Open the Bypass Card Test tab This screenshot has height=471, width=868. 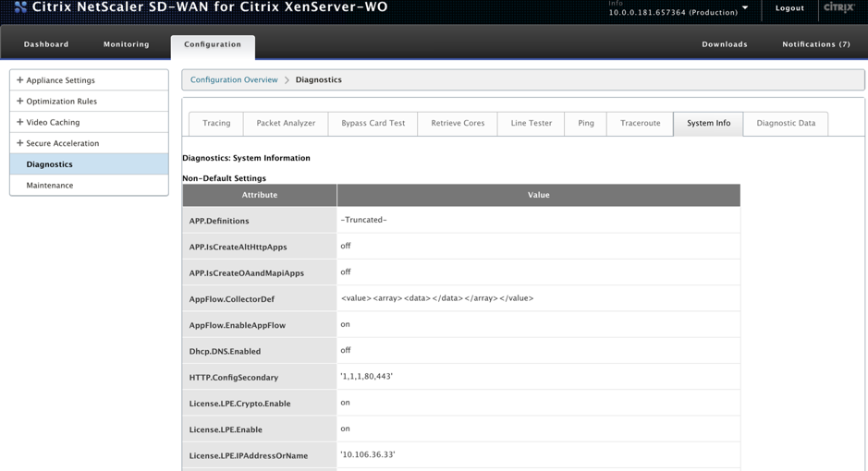pyautogui.click(x=373, y=123)
